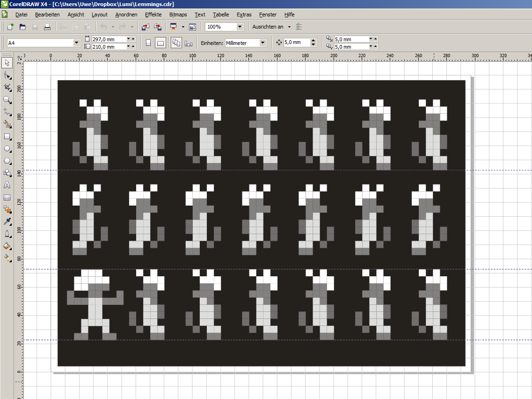Open the Layout menu
The height and width of the screenshot is (399, 532).
(x=99, y=15)
